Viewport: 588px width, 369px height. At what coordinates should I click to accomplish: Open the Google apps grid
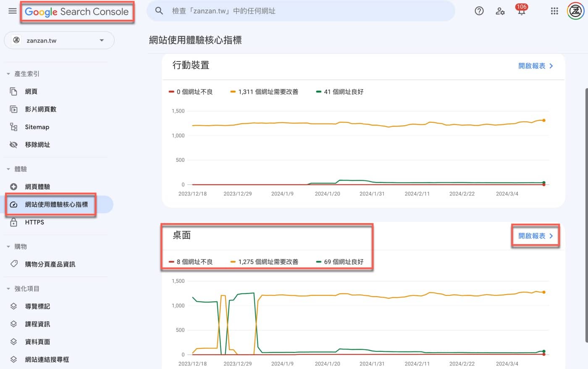coord(554,11)
